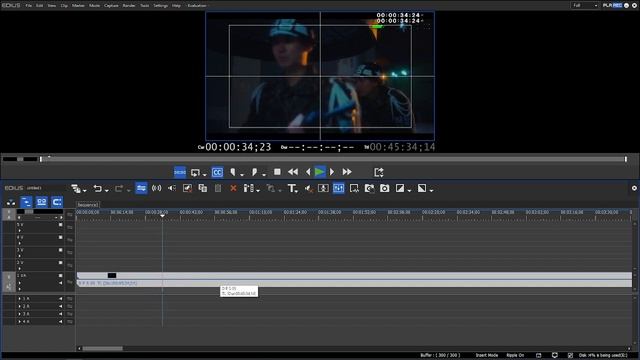This screenshot has height=360, width=640.
Task: Step back one frame
Action: point(308,172)
